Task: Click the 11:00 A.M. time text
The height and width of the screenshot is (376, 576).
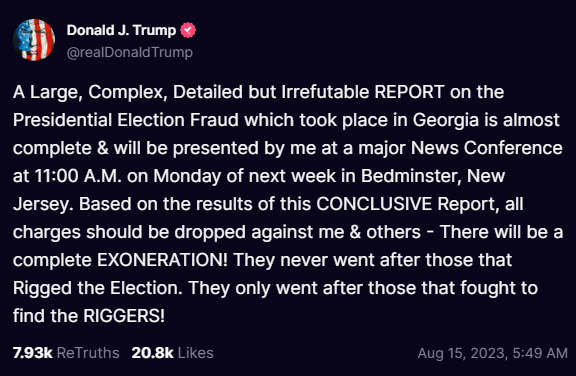Action: coord(78,176)
